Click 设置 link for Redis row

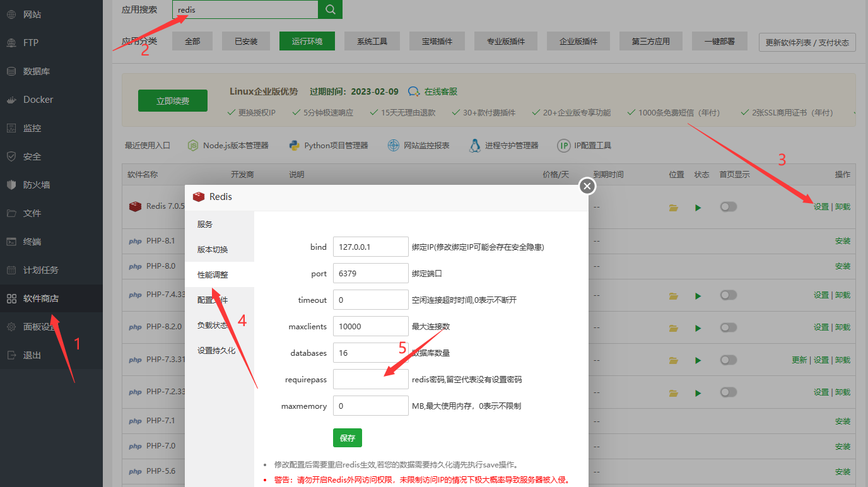tap(821, 207)
